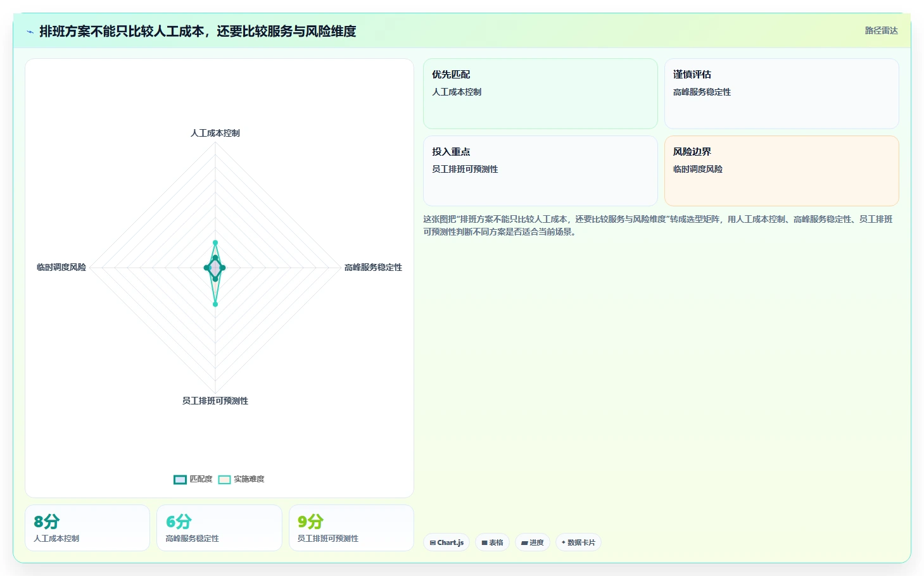
Task: Click the 实施难度 legend color box
Action: [x=224, y=479]
